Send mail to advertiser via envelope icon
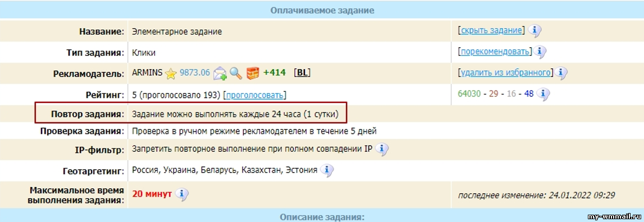 click(220, 73)
